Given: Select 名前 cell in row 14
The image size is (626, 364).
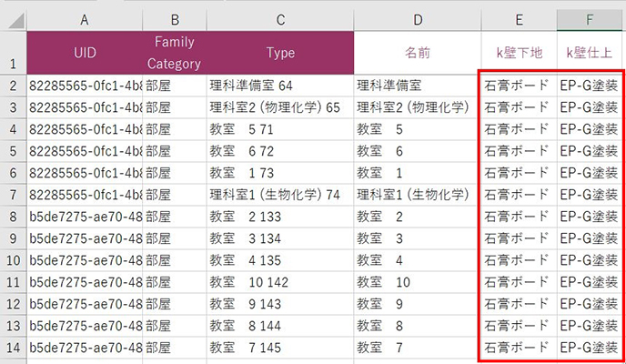Looking at the screenshot, I should click(418, 348).
